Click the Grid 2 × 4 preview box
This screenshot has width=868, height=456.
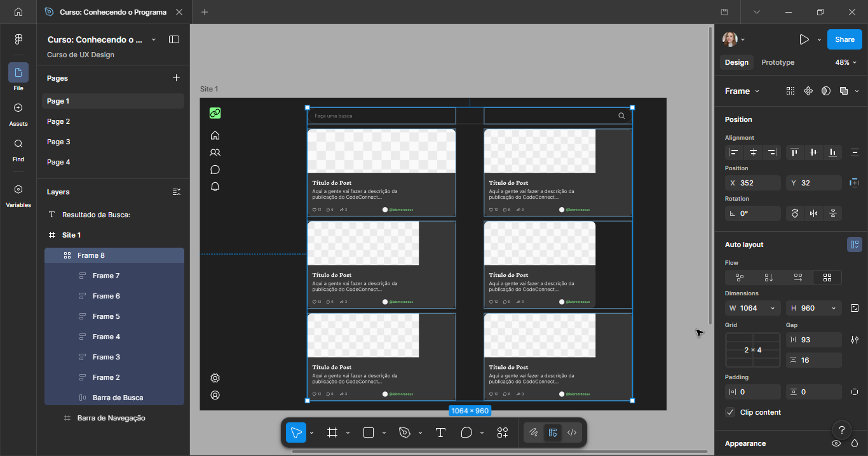click(753, 350)
